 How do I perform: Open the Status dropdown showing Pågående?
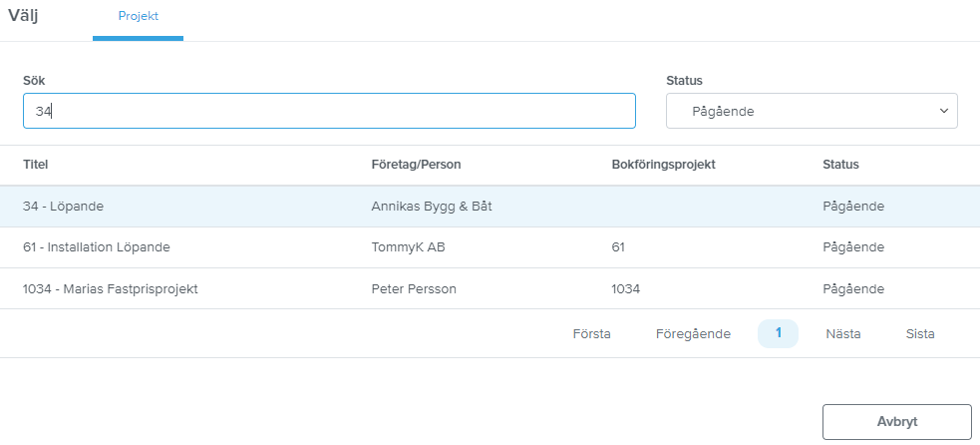[812, 112]
